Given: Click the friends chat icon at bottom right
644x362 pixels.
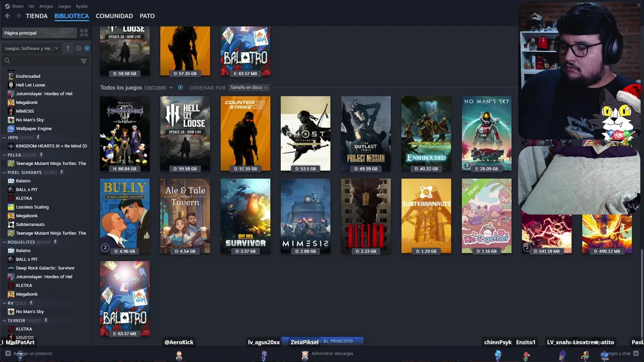Looking at the screenshot, I should [635, 353].
